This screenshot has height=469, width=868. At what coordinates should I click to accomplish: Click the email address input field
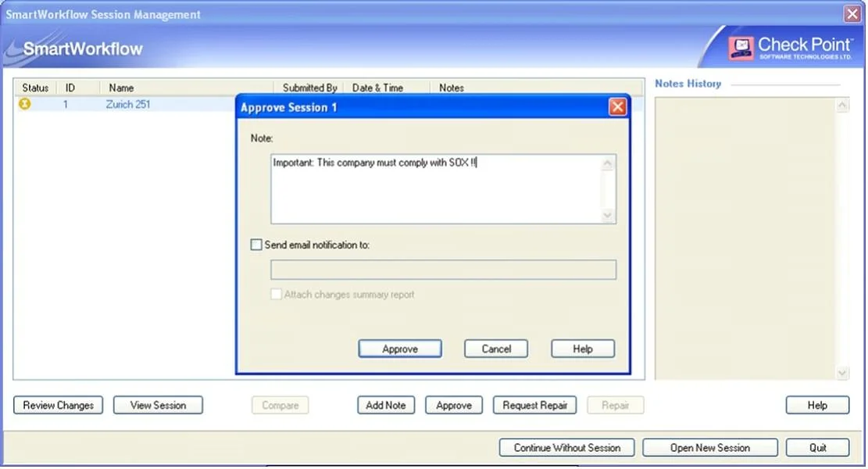[x=443, y=270]
